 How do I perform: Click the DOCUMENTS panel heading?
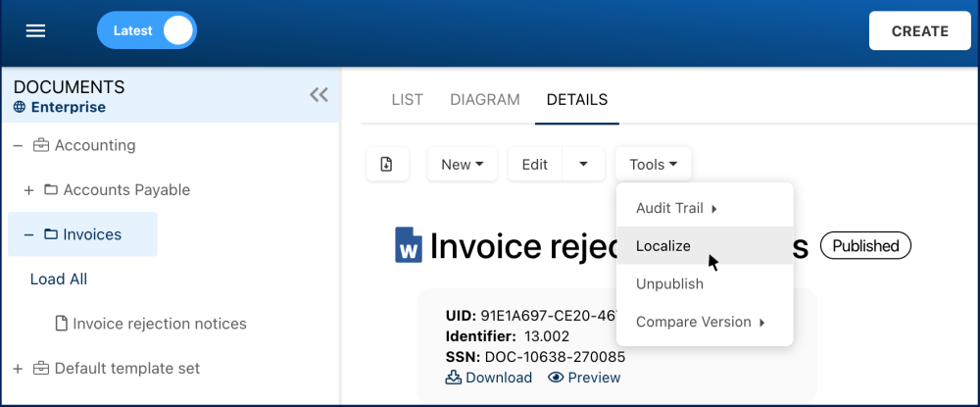(70, 87)
